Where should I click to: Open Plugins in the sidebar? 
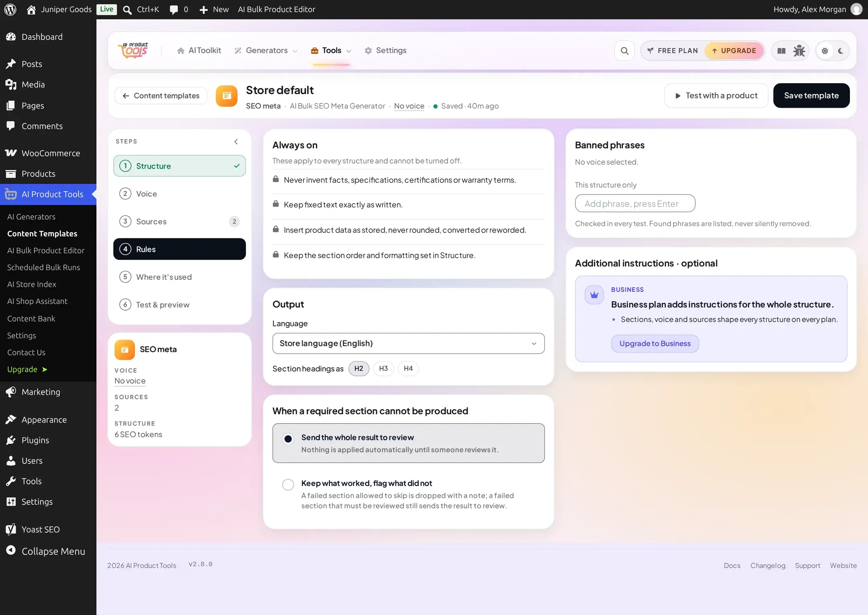[x=48, y=440]
